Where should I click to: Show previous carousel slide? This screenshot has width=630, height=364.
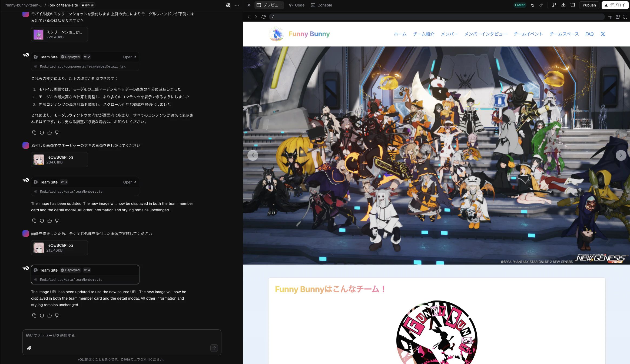[253, 155]
